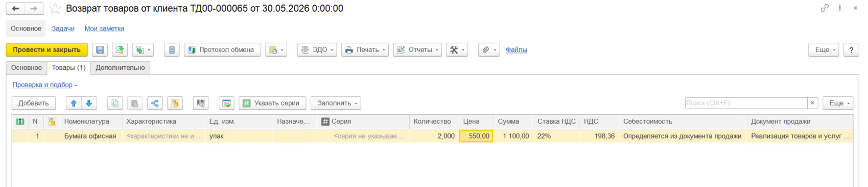Image resolution: width=868 pixels, height=187 pixels.
Task: Open the tools wrench dropdown
Action: 457,50
